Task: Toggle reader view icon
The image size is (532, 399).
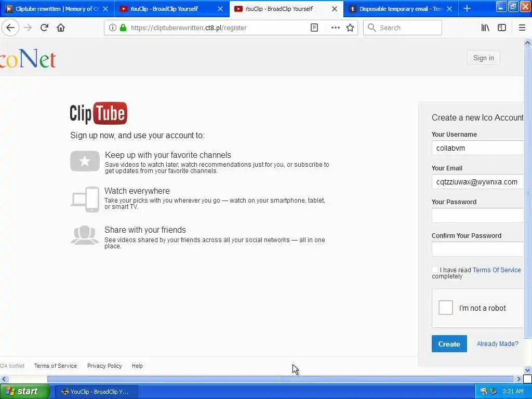Action: tap(314, 28)
